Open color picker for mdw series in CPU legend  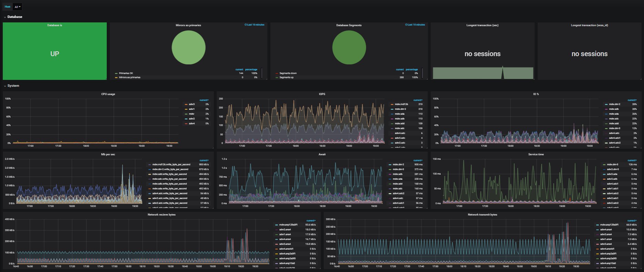[x=186, y=114]
